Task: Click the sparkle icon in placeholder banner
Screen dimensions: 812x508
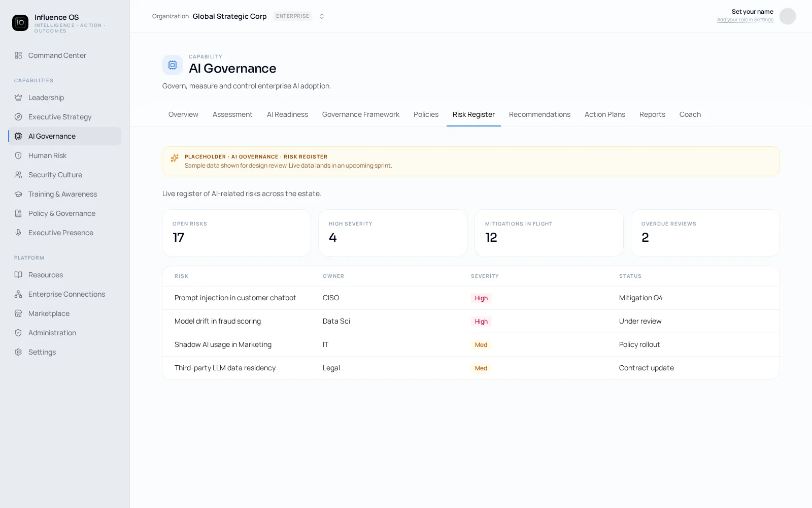Action: click(175, 158)
